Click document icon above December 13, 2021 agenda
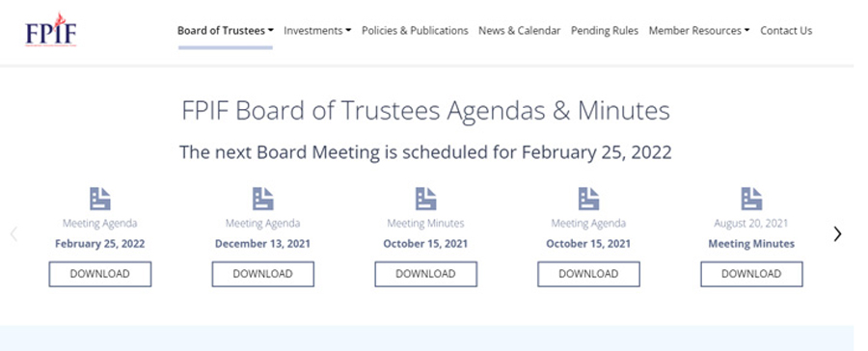 263,199
